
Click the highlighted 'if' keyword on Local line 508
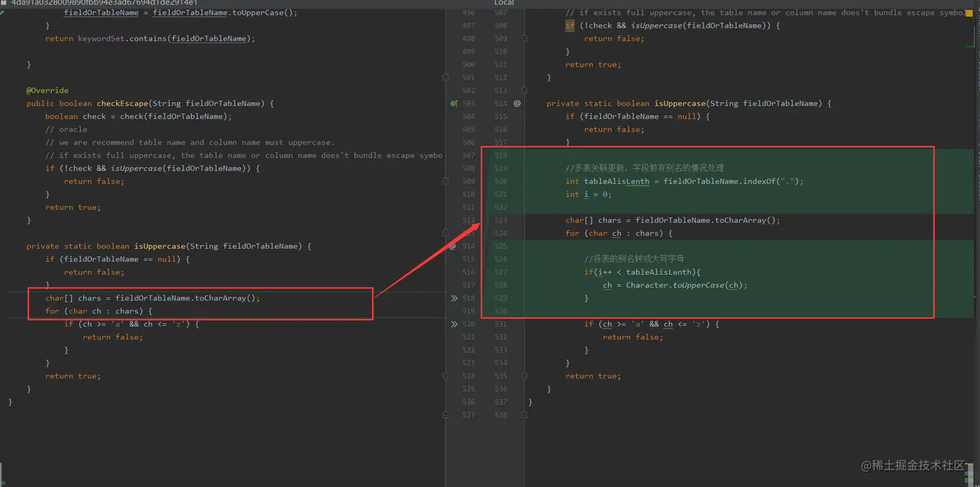coord(570,26)
